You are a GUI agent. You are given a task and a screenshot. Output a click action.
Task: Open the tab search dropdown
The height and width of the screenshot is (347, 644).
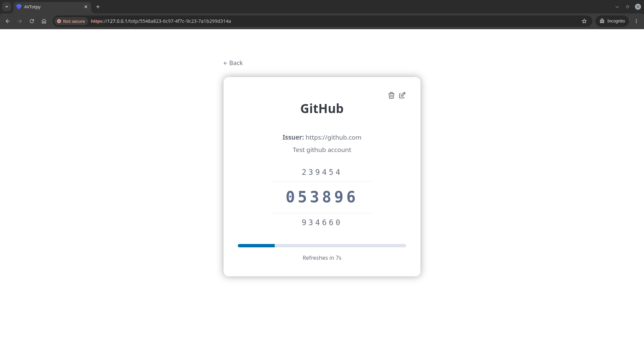coord(7,7)
